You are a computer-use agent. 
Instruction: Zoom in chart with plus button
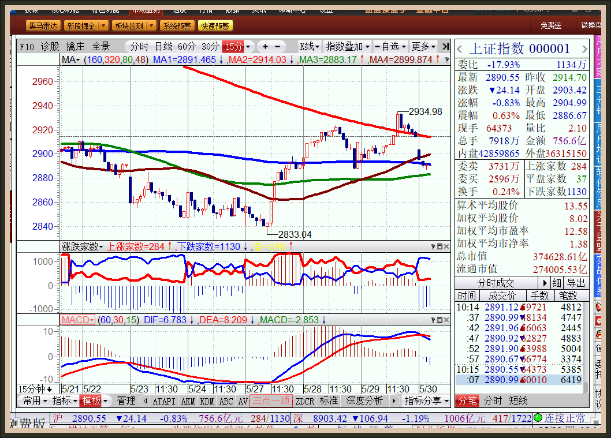pos(265,47)
